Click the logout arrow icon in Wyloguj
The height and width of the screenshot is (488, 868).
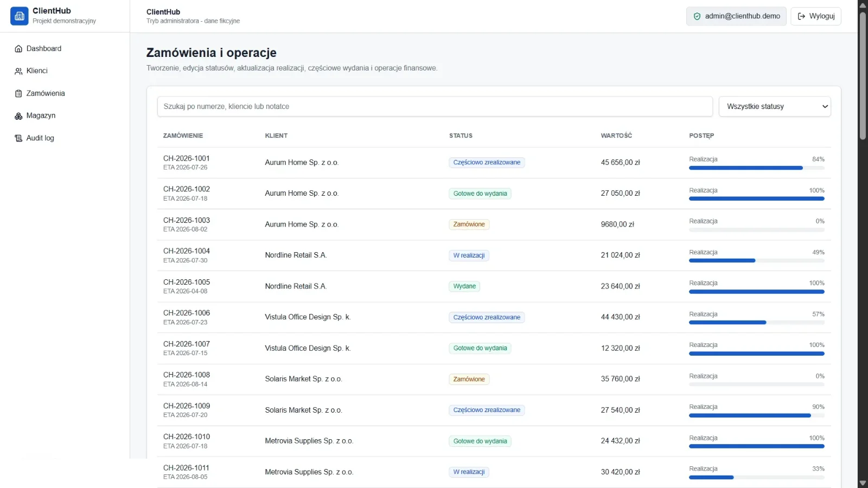[x=801, y=16]
